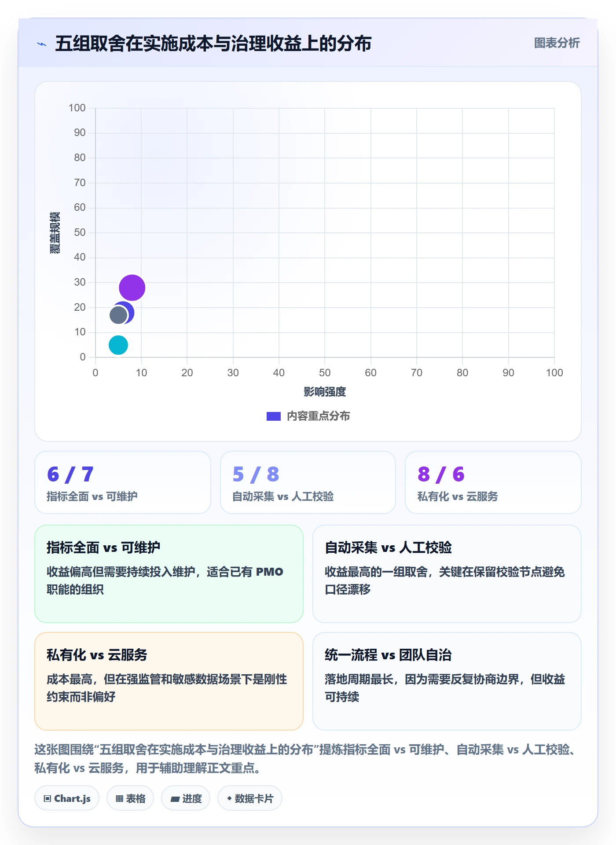Click the 自动采集 vs 人工校验 card heading
The width and height of the screenshot is (616, 845).
coord(388,547)
